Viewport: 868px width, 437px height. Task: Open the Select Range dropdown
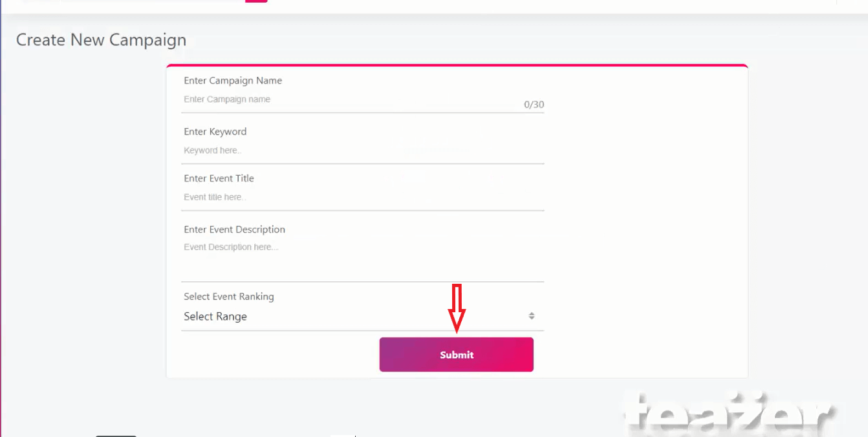point(362,316)
